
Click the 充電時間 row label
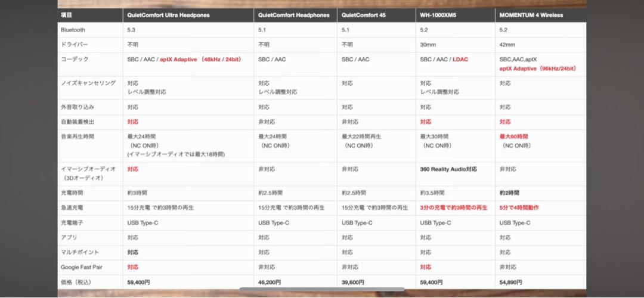pyautogui.click(x=72, y=193)
